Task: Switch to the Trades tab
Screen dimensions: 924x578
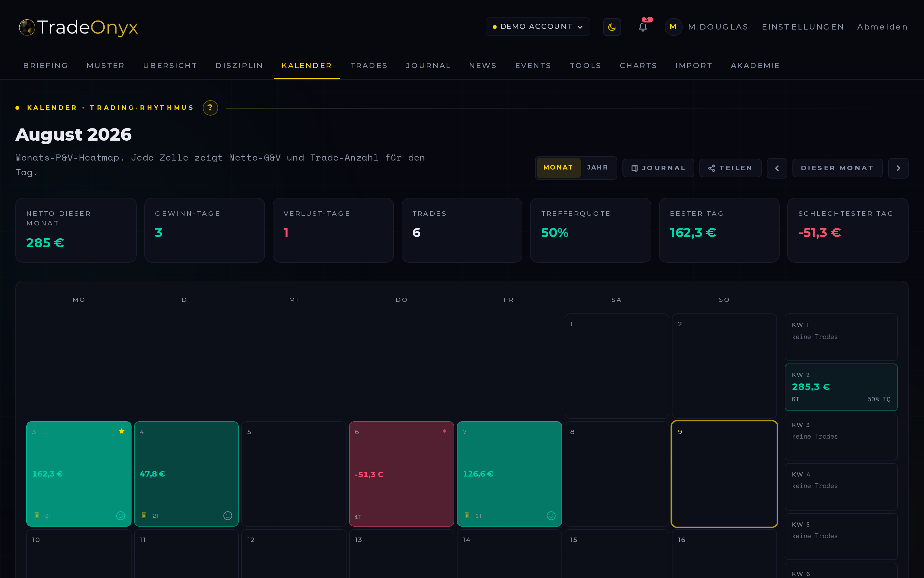Action: click(x=369, y=66)
